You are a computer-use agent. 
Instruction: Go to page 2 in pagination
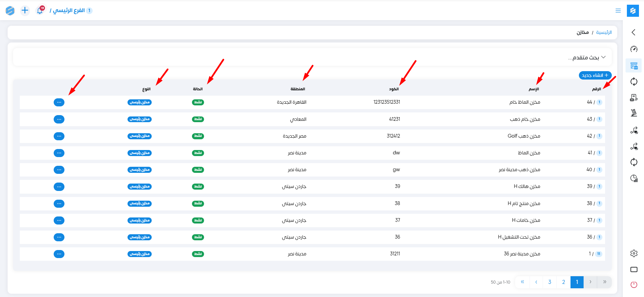click(x=563, y=282)
